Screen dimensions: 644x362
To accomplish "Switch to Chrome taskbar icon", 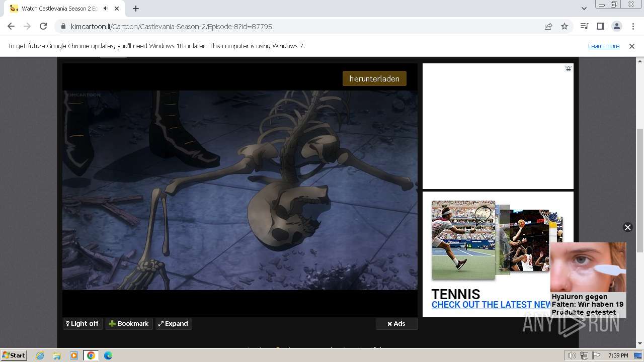I will tap(91, 355).
